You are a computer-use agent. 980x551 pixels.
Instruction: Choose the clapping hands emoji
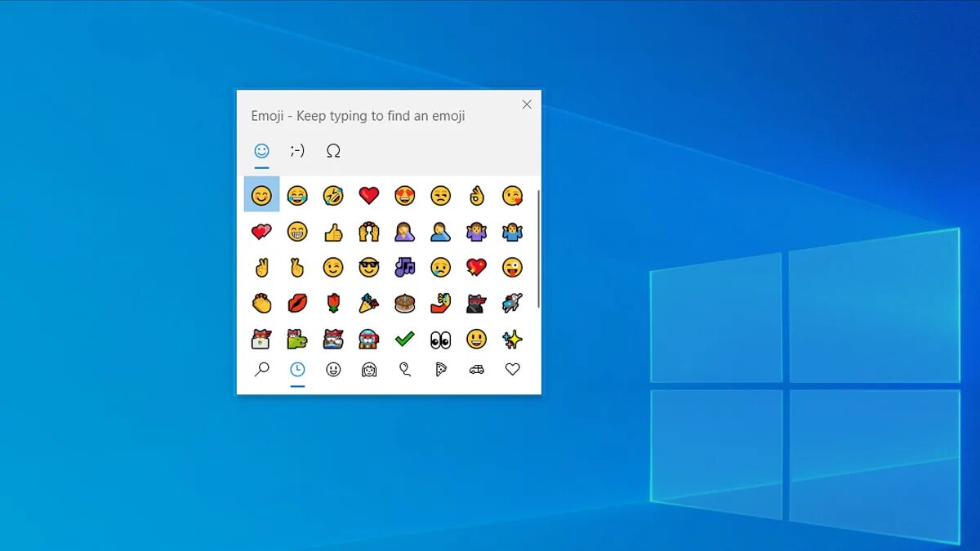point(261,304)
